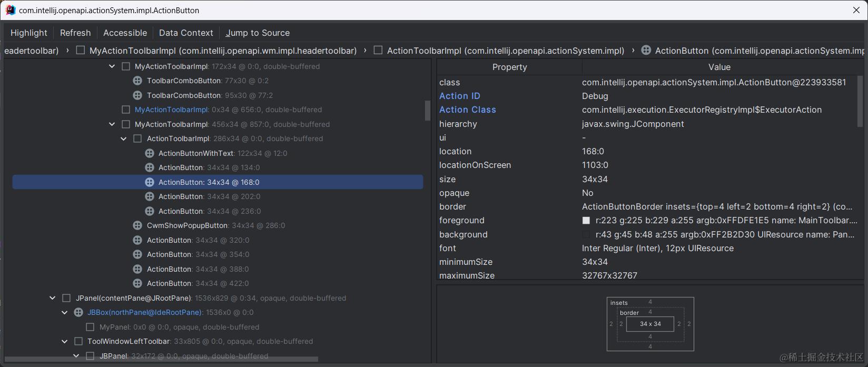Screen dimensions: 868x367
Task: Click the IntelliJ app icon in title bar
Action: (10, 10)
